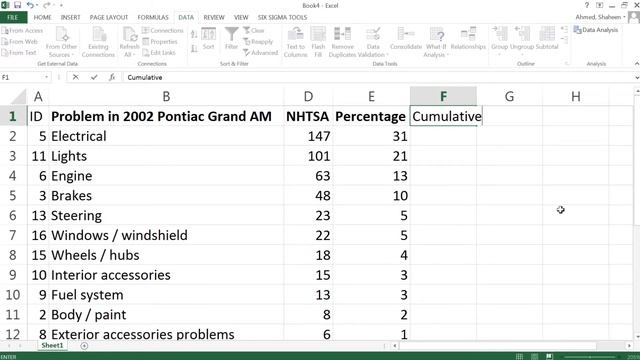Click Remove Duplicates
640x360 pixels.
click(x=342, y=42)
